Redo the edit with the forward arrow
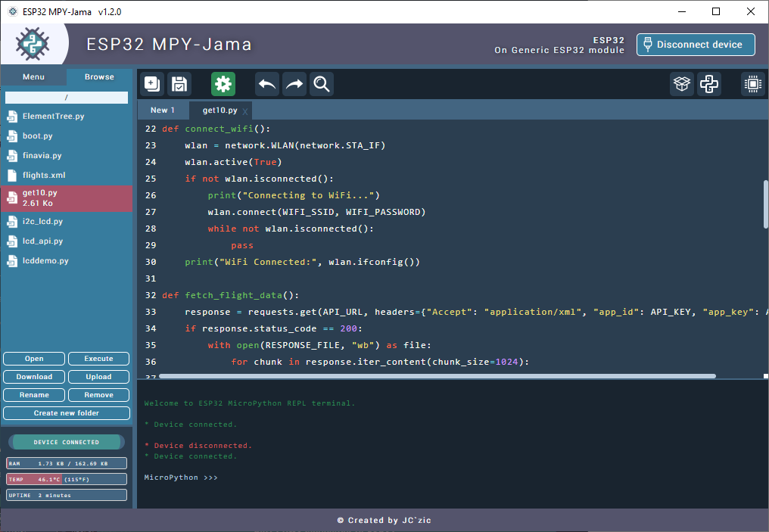 point(294,84)
